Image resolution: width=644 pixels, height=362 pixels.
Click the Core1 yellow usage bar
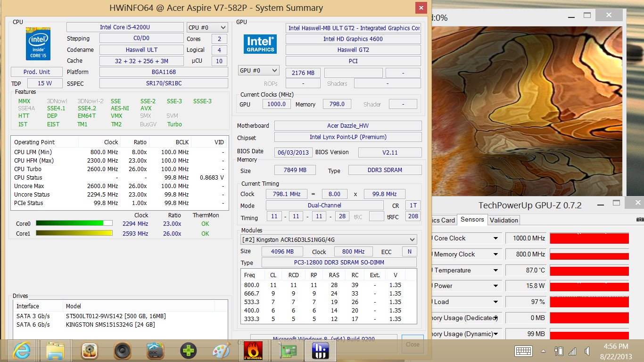coord(74,233)
